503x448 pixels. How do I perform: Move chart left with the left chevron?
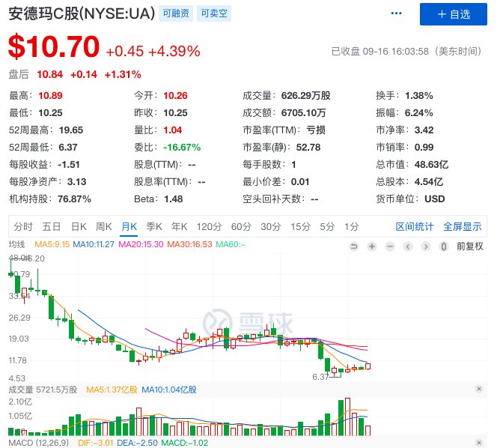(x=408, y=246)
